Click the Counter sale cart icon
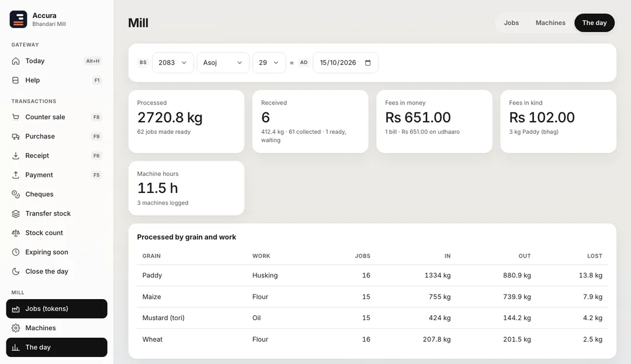The image size is (631, 364). 16,117
